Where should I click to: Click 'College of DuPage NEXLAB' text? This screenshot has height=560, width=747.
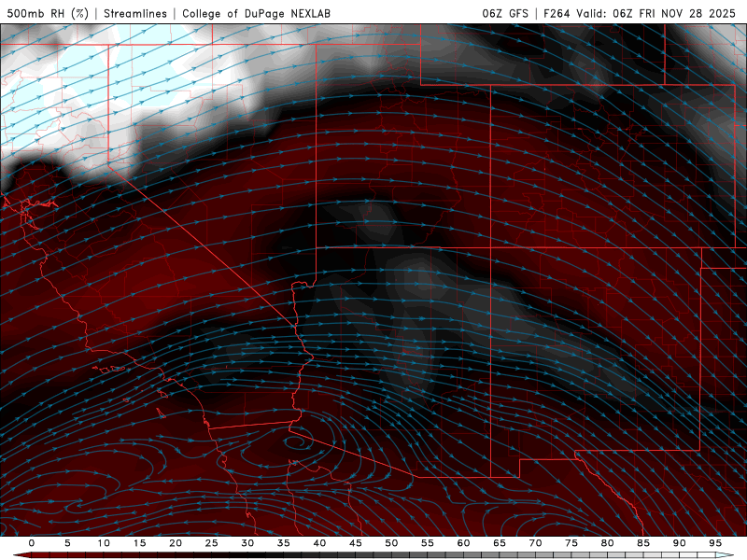pyautogui.click(x=256, y=13)
